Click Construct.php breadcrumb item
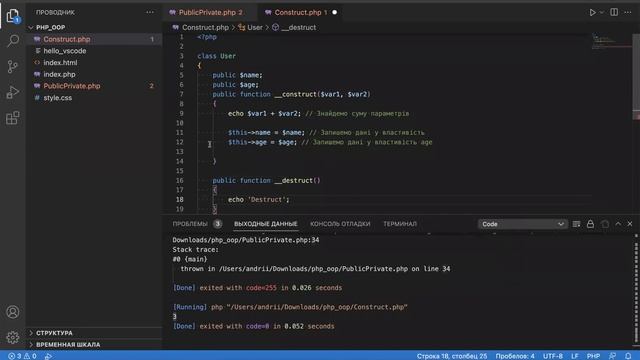This screenshot has width=640, height=360. pyautogui.click(x=205, y=27)
